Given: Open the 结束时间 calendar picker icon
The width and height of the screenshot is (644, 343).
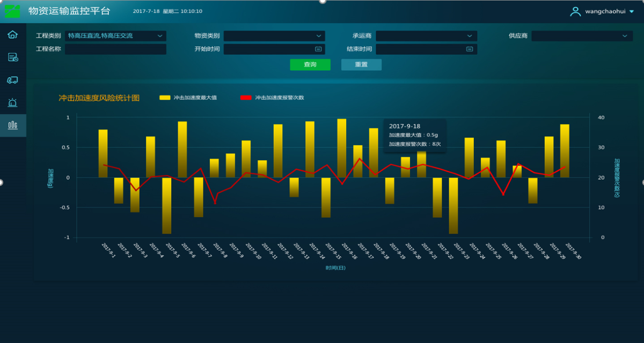Looking at the screenshot, I should click(470, 49).
